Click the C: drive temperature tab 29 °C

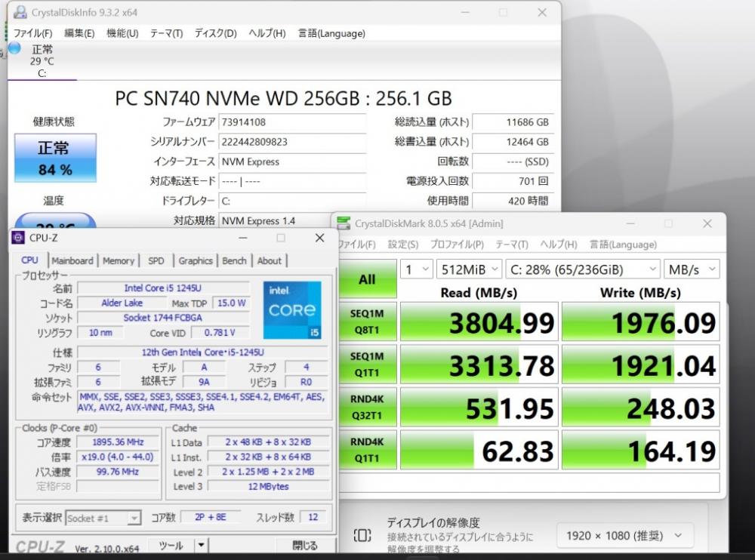42,61
